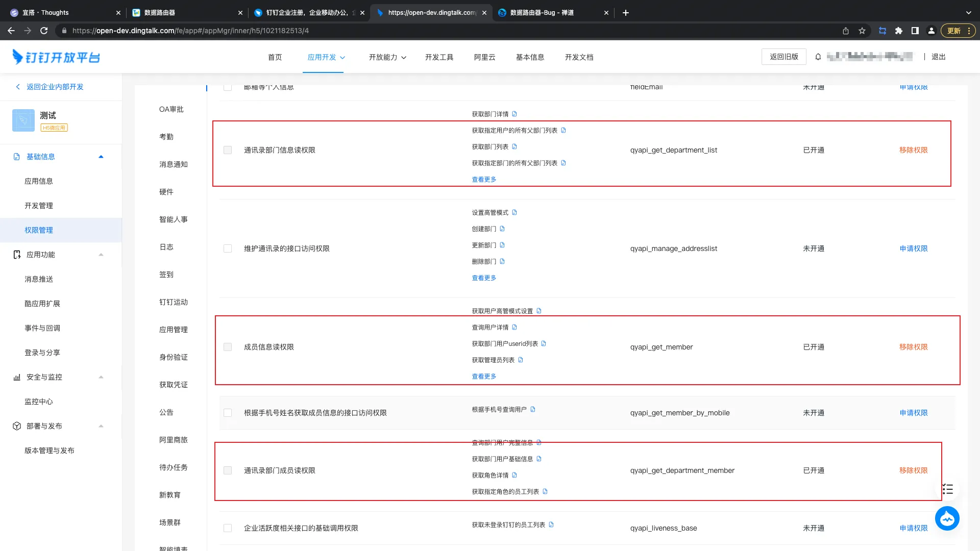Go to the 开发文档 menu item
Viewport: 980px width, 551px height.
click(x=579, y=57)
